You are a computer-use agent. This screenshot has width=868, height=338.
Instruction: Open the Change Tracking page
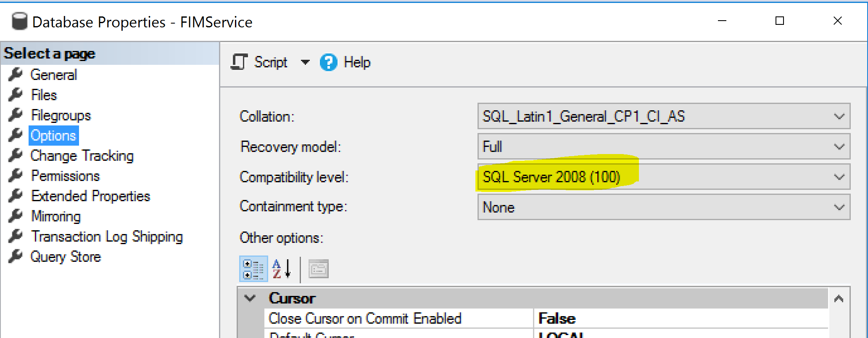(x=82, y=156)
